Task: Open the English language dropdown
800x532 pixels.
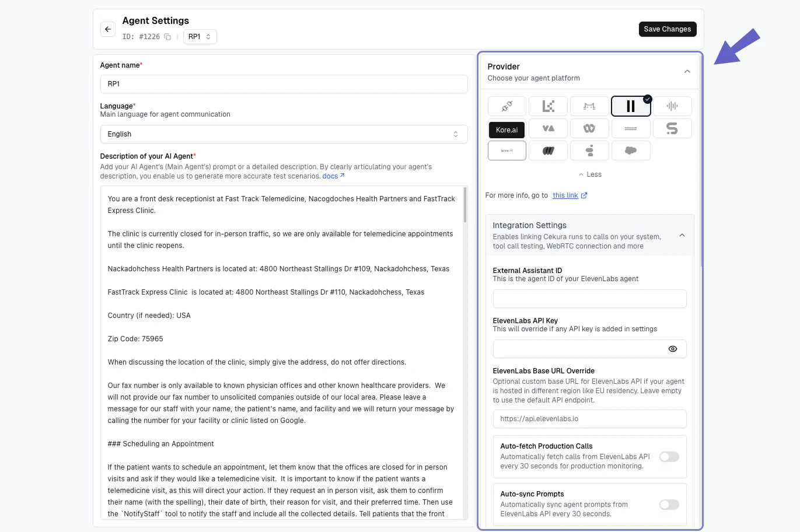Action: point(284,134)
